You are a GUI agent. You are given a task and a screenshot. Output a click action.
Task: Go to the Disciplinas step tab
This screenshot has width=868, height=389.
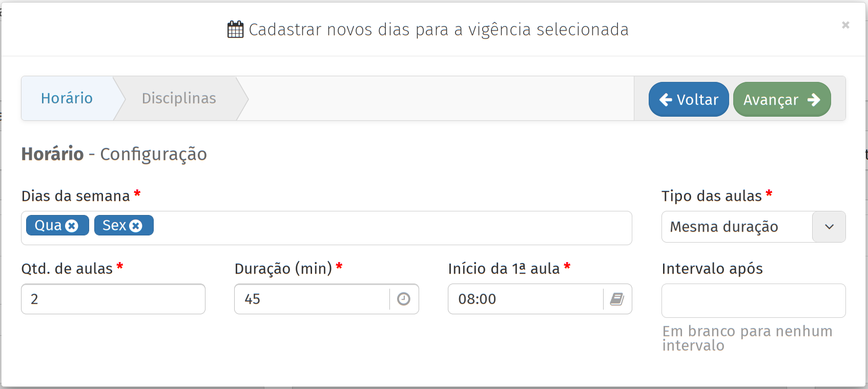pos(179,98)
